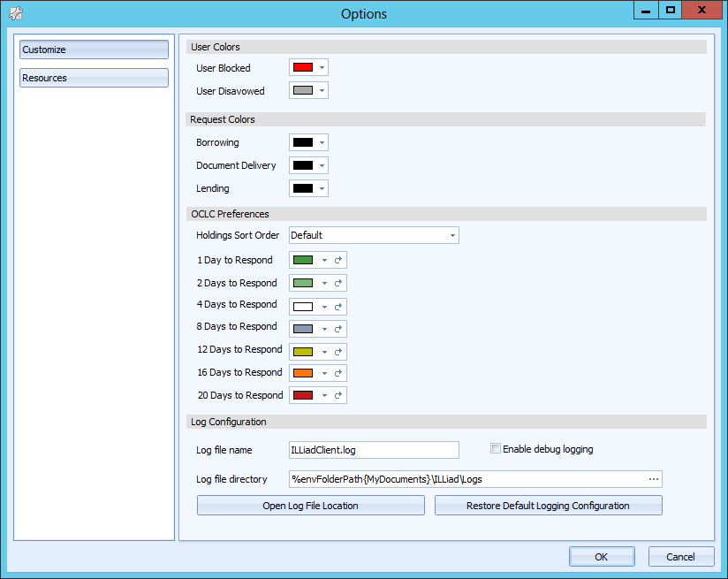Switch to the Resources section
This screenshot has height=579, width=728.
click(x=94, y=78)
